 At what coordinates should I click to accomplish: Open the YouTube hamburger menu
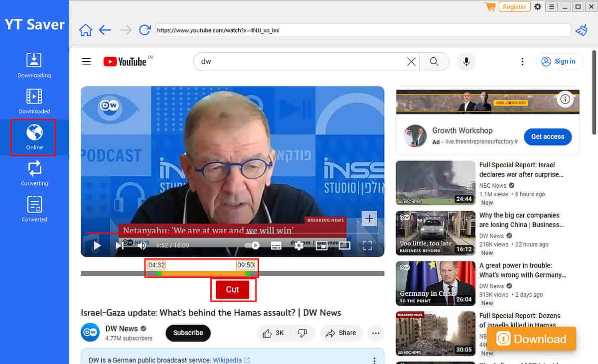pos(86,61)
